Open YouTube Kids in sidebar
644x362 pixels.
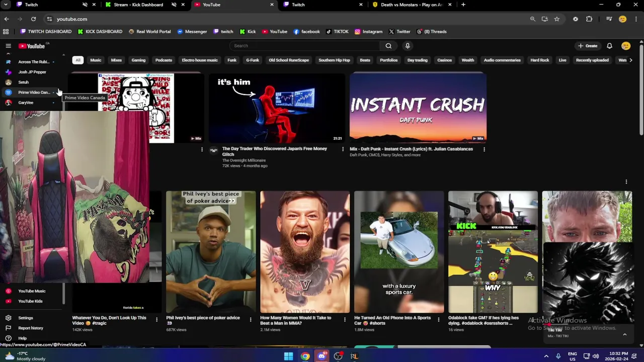coord(32,301)
